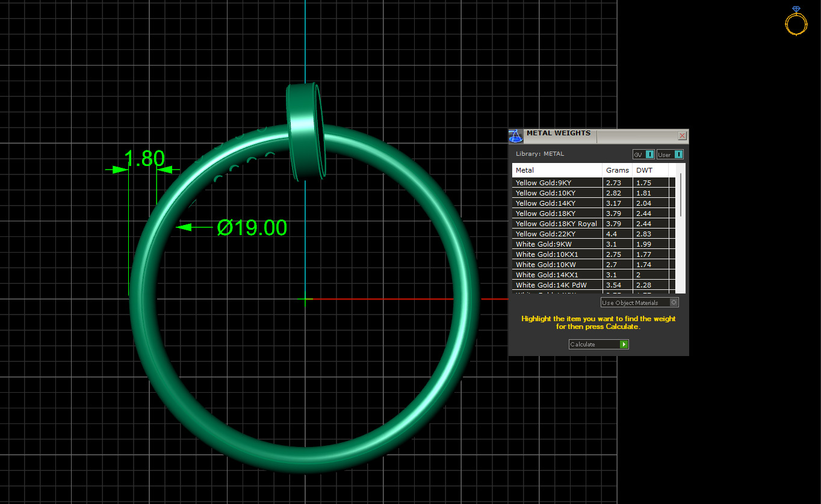Select the Yellow Gold:18KY Royal row
The width and height of the screenshot is (821, 504).
594,224
